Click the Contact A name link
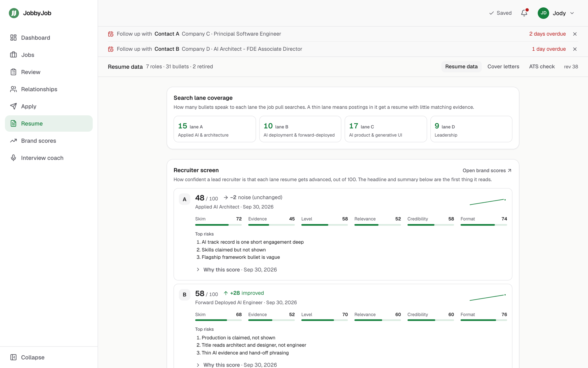Screen dimensions: 588x368 [167, 34]
